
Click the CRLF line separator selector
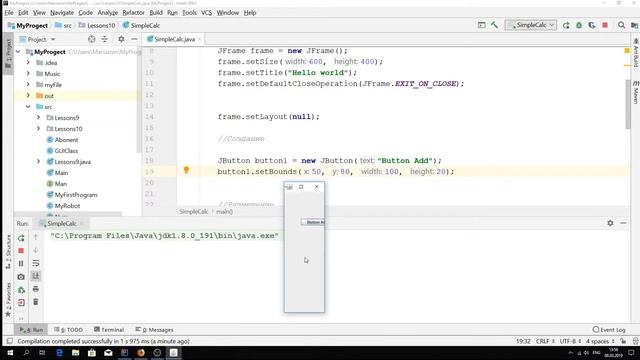tap(545, 341)
